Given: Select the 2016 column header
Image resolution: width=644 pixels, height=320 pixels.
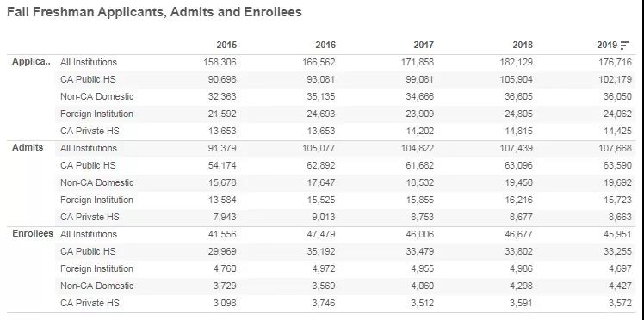Looking at the screenshot, I should tap(325, 45).
